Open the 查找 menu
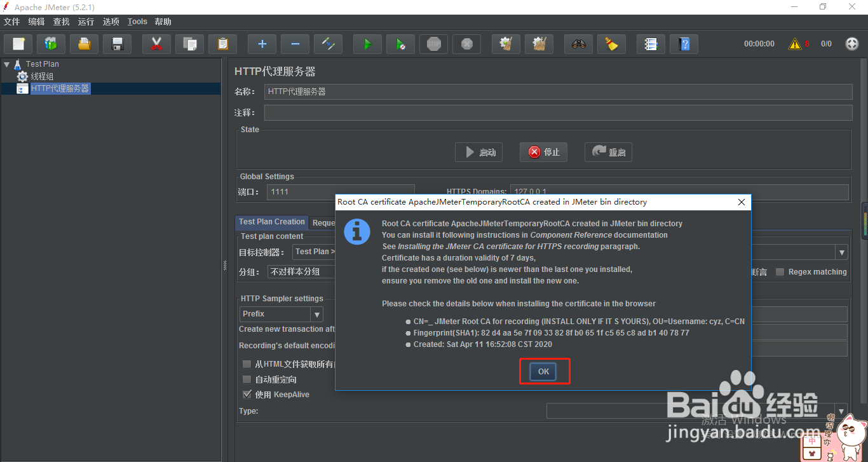This screenshot has width=868, height=462. [62, 22]
